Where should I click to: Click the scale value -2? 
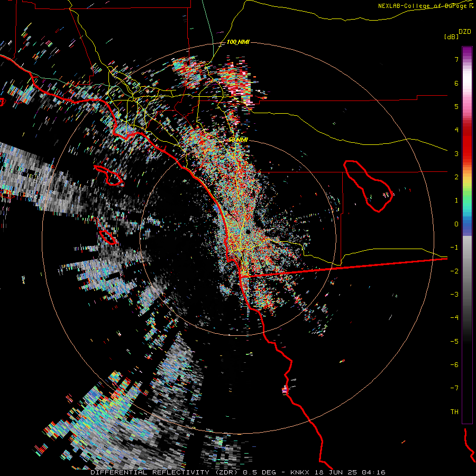pos(454,271)
